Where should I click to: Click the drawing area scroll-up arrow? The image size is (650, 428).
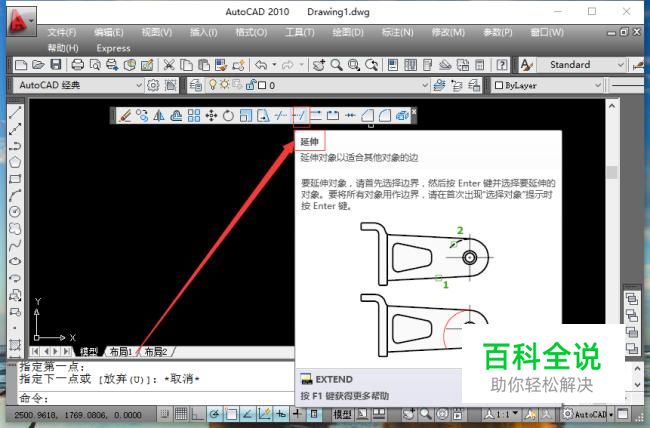612,106
